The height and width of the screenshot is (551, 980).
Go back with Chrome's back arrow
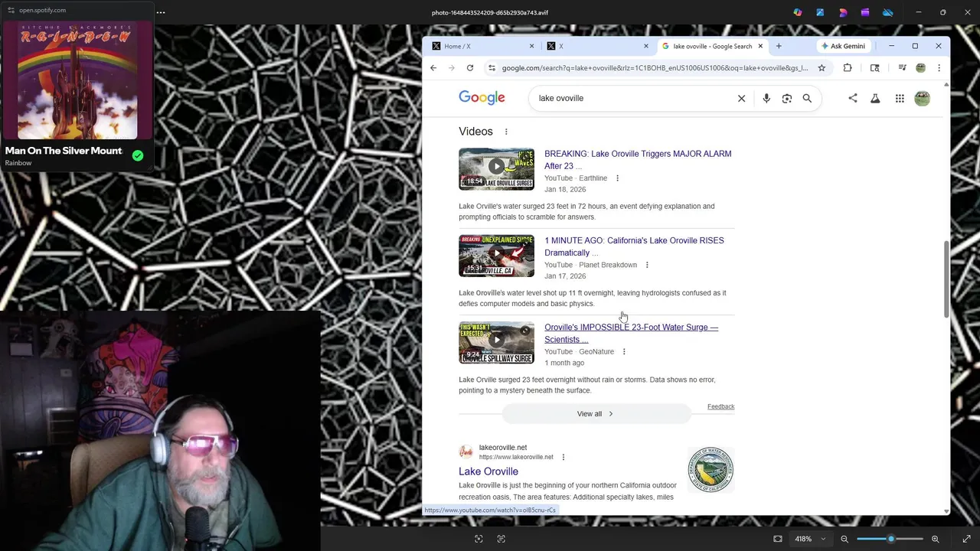click(x=433, y=68)
